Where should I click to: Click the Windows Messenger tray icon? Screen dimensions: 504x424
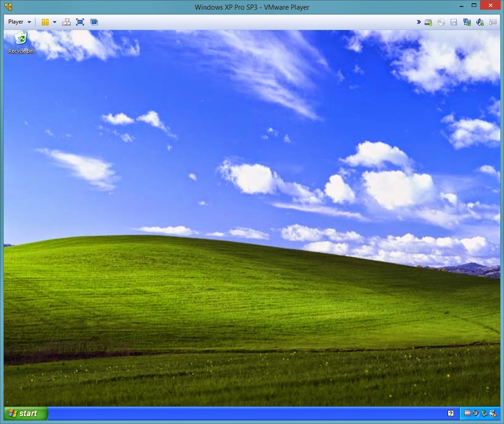pyautogui.click(x=493, y=413)
